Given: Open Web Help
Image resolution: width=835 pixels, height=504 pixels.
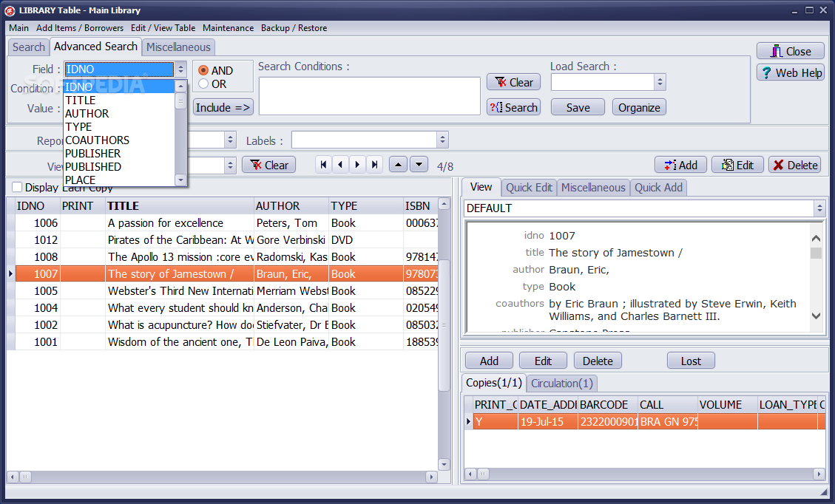Looking at the screenshot, I should pyautogui.click(x=791, y=72).
